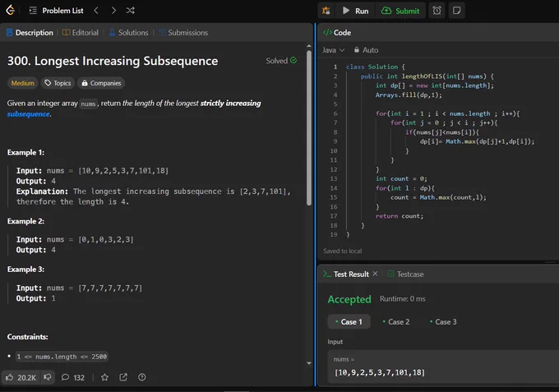Click code line 17 'return count;'

tap(400, 216)
